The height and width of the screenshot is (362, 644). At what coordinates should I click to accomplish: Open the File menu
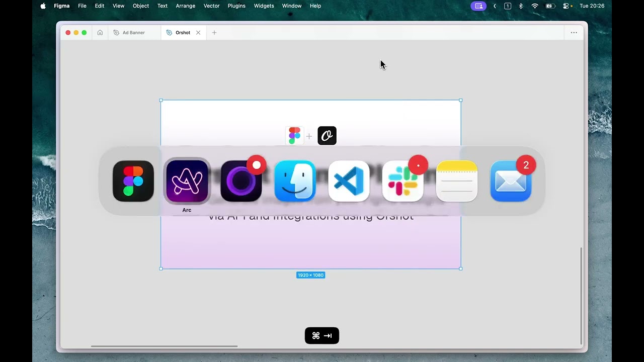coord(82,6)
